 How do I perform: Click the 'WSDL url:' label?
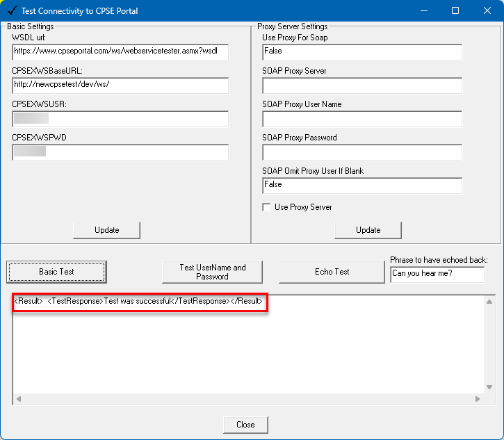[29, 38]
